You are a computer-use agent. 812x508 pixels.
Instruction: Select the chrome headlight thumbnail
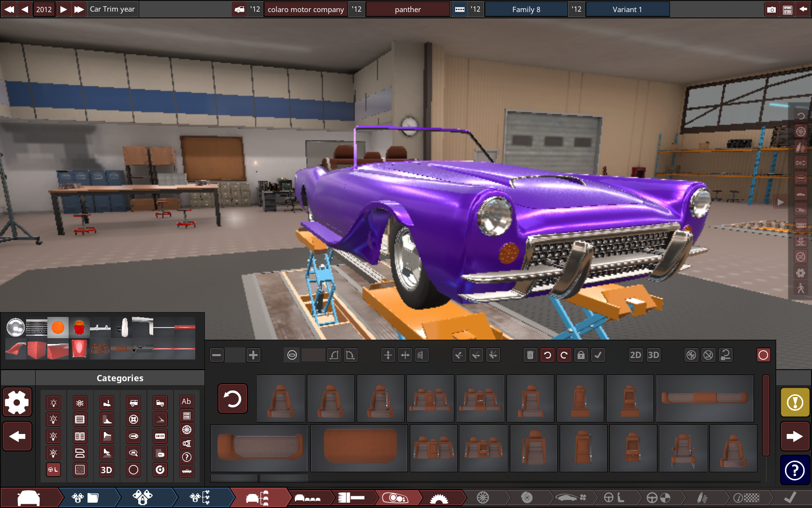[15, 328]
